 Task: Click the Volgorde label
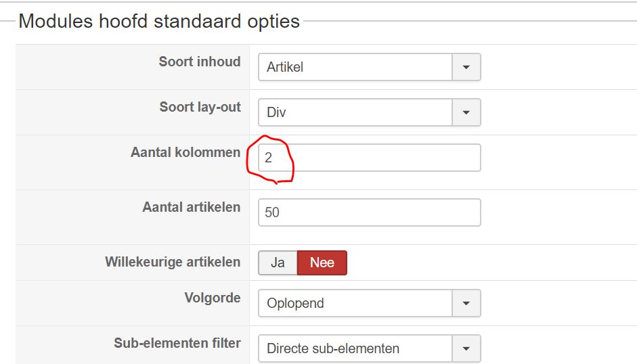[x=213, y=298]
